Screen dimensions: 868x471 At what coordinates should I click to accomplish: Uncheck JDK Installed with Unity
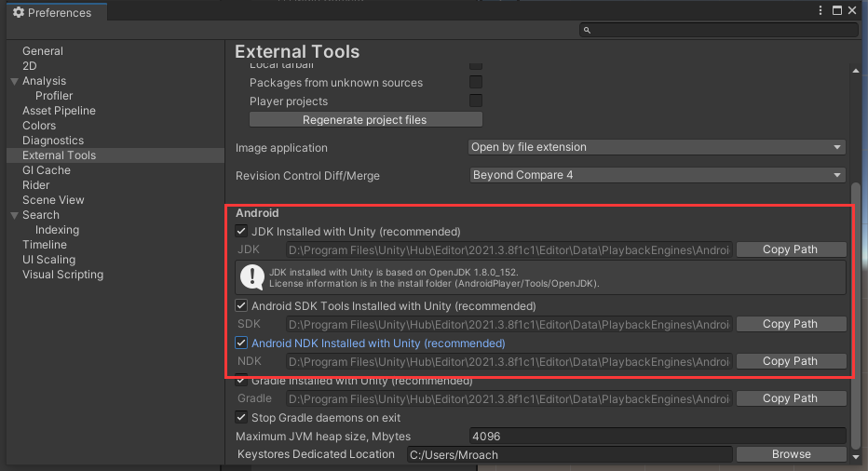pyautogui.click(x=241, y=231)
